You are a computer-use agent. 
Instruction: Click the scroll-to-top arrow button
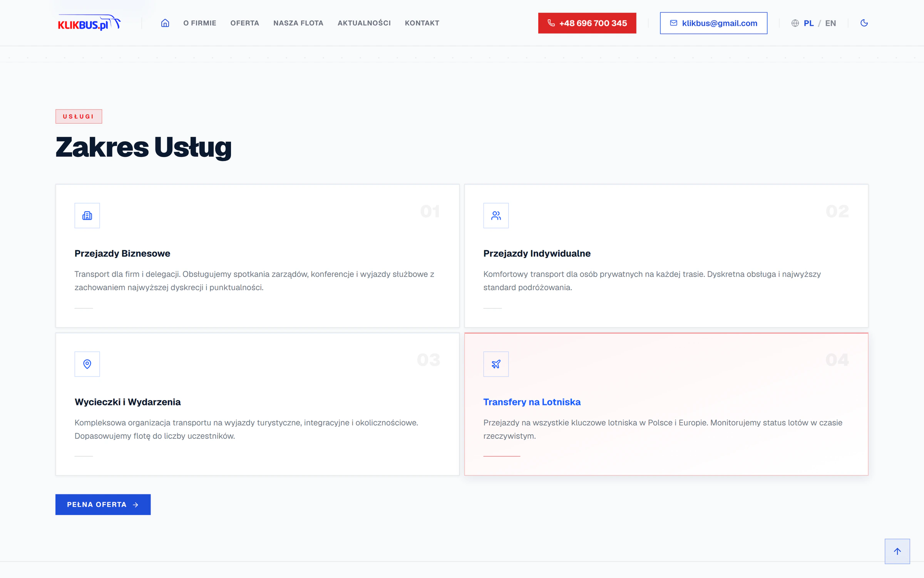click(897, 551)
